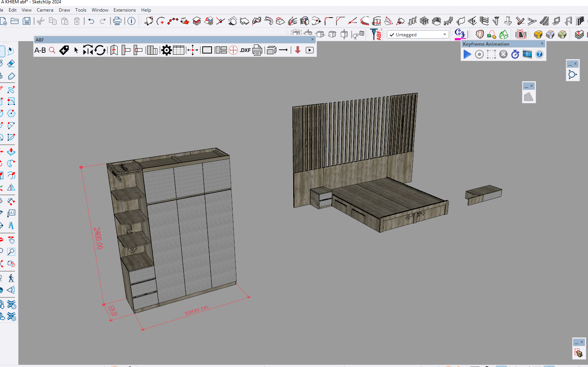
Task: Click the ABF search magnifier icon
Action: coord(52,50)
